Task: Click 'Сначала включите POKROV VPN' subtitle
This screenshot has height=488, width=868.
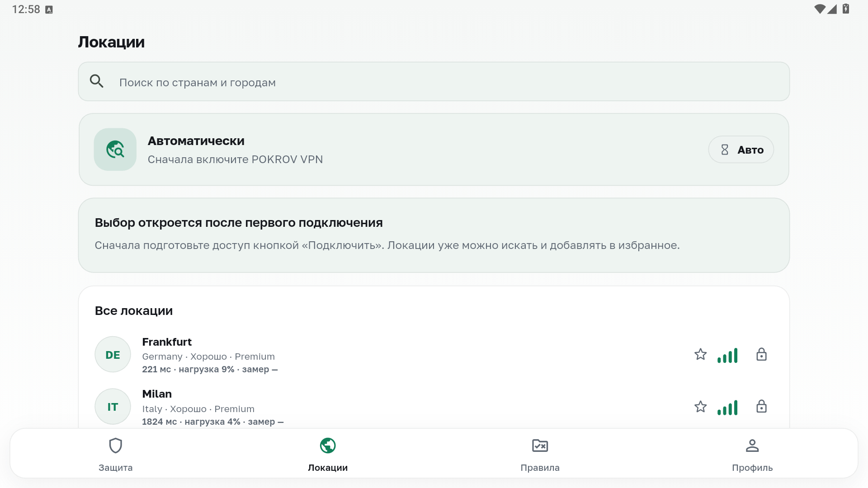Action: (x=235, y=160)
